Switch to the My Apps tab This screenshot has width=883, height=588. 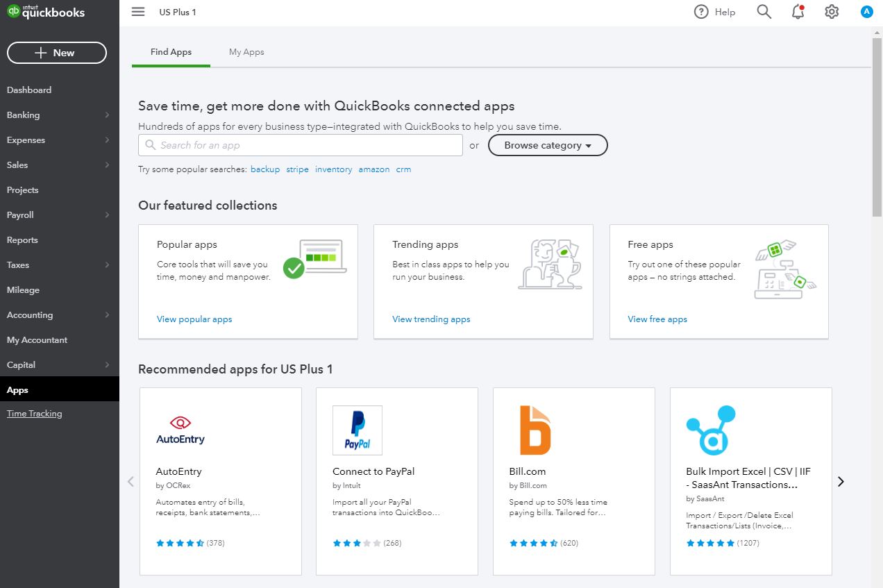246,52
